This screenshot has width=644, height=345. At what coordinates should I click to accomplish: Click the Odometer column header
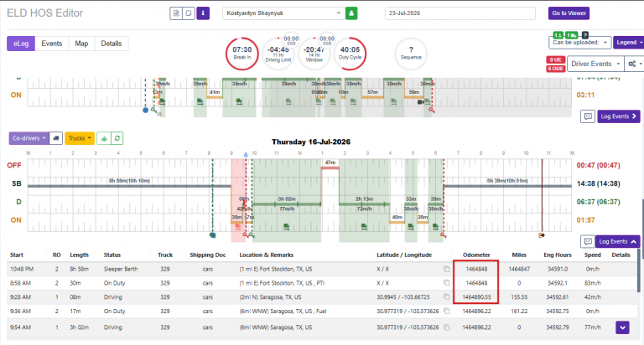tap(476, 255)
